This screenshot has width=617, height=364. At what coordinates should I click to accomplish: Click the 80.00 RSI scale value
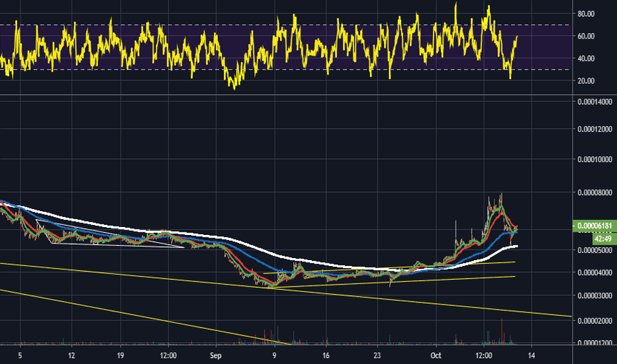point(586,14)
